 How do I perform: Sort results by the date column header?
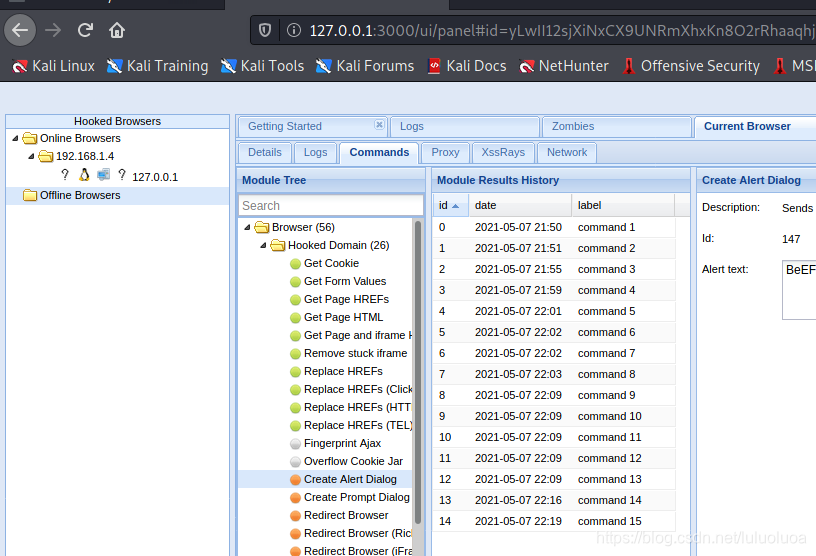(x=519, y=206)
